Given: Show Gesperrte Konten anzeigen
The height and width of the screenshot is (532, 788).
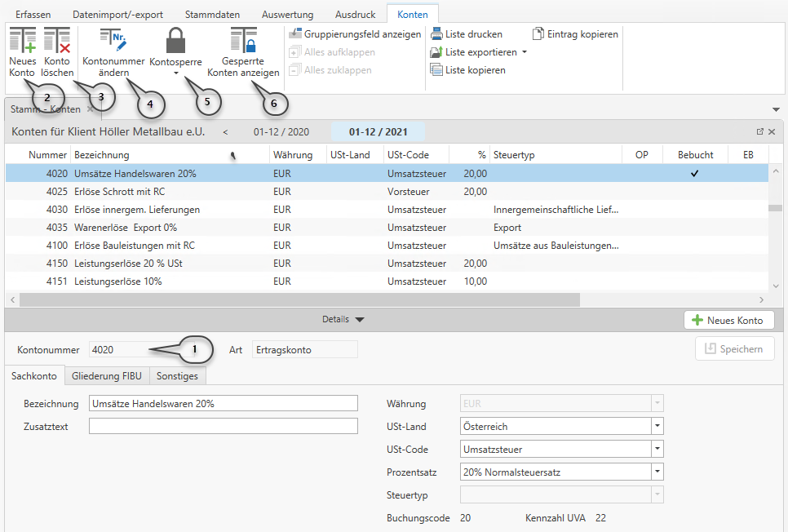Looking at the screenshot, I should 243,41.
